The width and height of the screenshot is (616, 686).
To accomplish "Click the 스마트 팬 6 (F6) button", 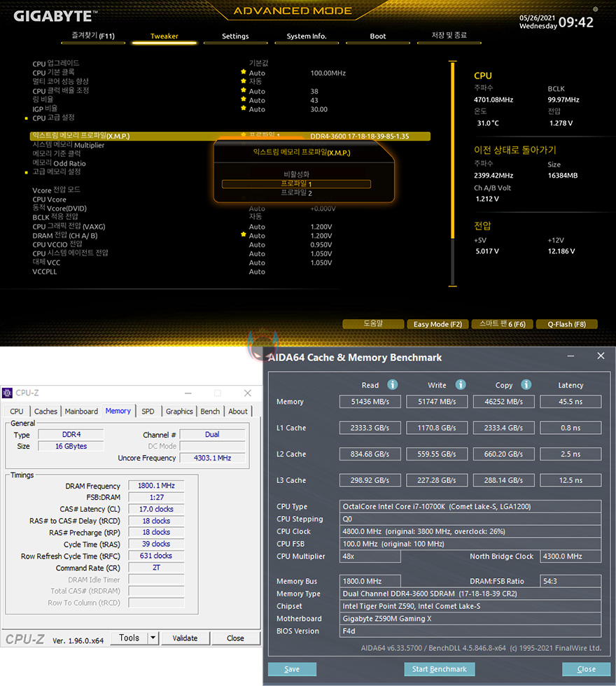I will [x=503, y=323].
